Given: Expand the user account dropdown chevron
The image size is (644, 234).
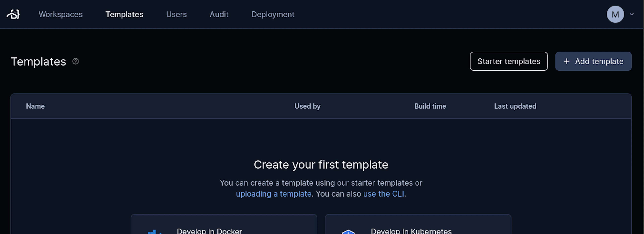Looking at the screenshot, I should [x=631, y=14].
